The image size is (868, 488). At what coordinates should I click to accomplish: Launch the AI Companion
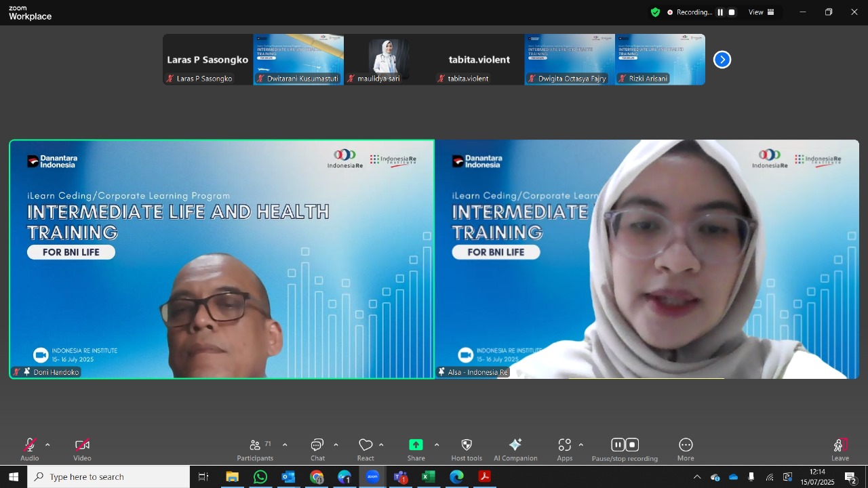tap(515, 449)
